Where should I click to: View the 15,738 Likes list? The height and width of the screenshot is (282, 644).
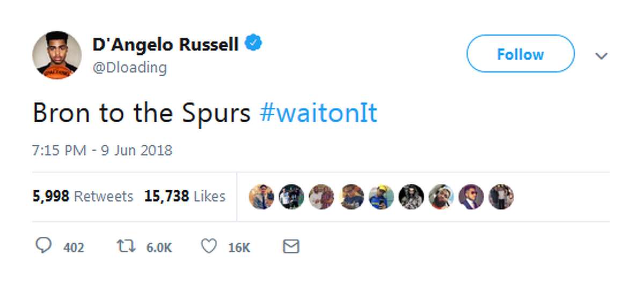(185, 197)
